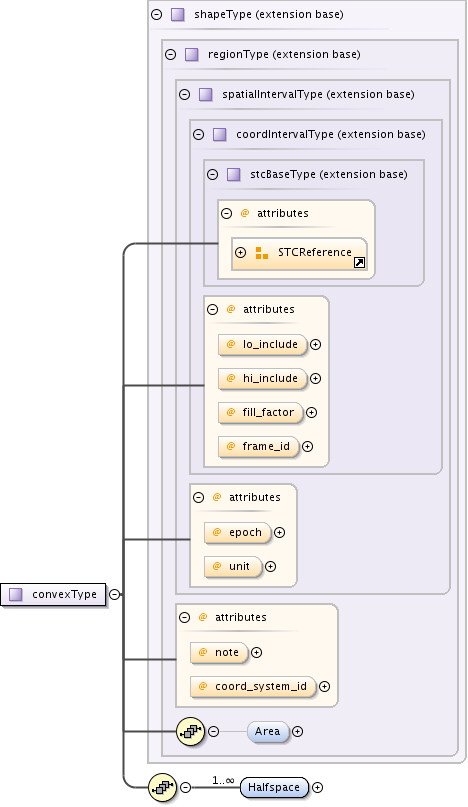
Task: Click the spatialIntervalType purple type icon
Action: click(205, 95)
